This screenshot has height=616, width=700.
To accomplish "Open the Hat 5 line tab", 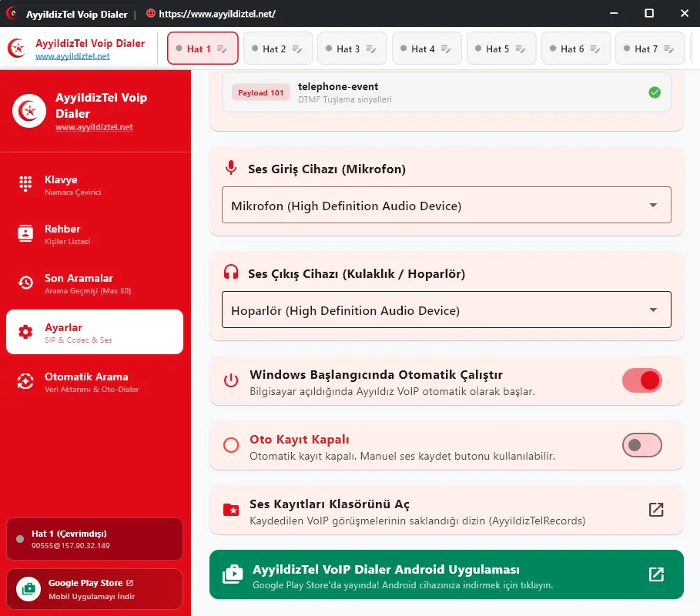I will click(x=501, y=49).
